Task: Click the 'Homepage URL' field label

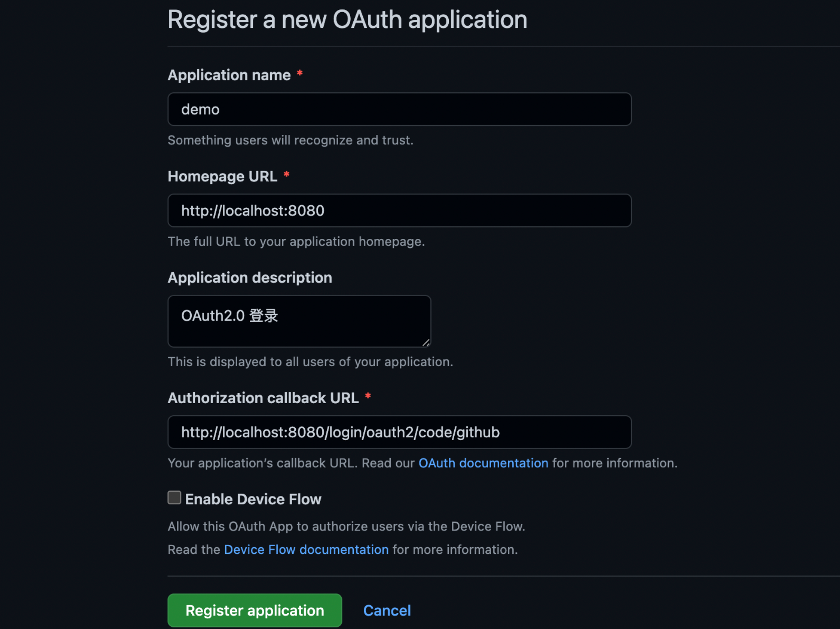Action: pos(222,176)
